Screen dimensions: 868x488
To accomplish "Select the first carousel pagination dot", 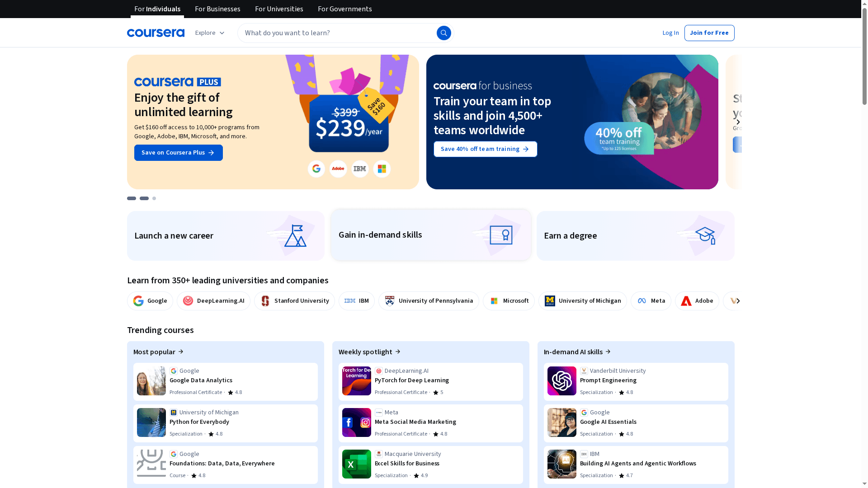I will tap(131, 198).
